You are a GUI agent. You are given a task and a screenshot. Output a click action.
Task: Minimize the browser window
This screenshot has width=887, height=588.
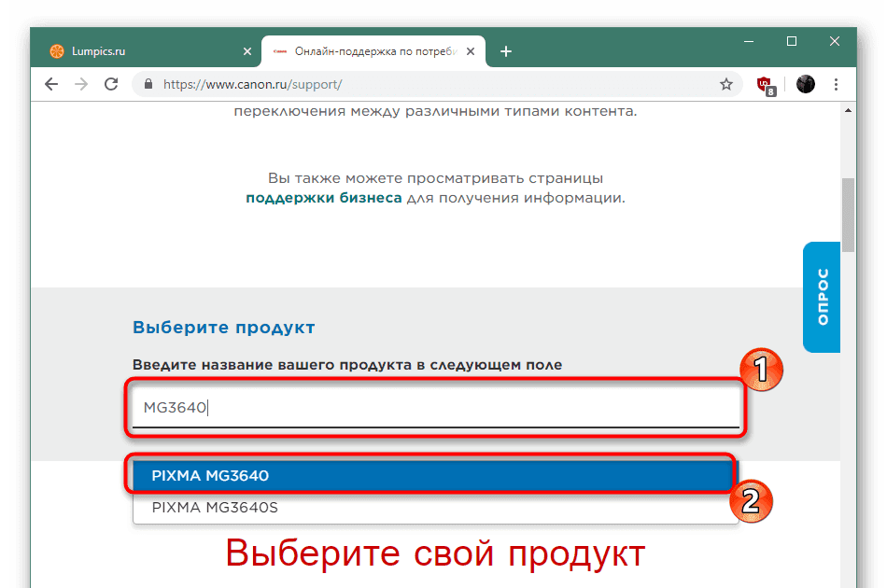(749, 41)
